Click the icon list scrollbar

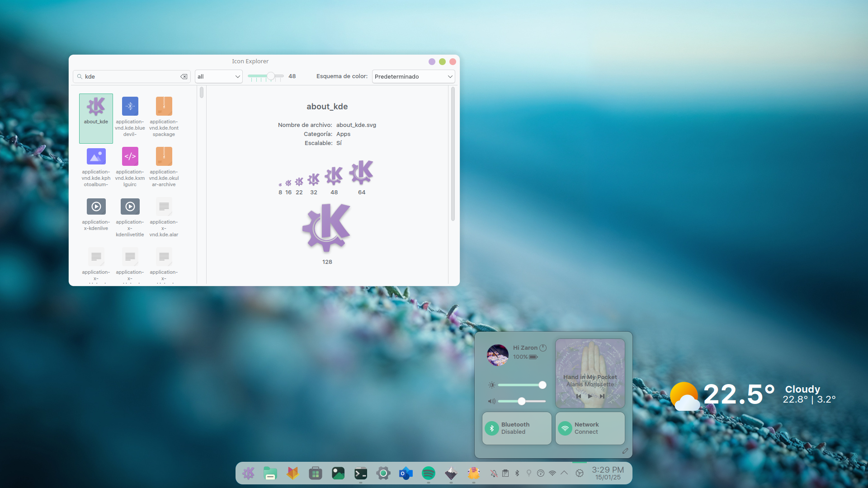202,93
